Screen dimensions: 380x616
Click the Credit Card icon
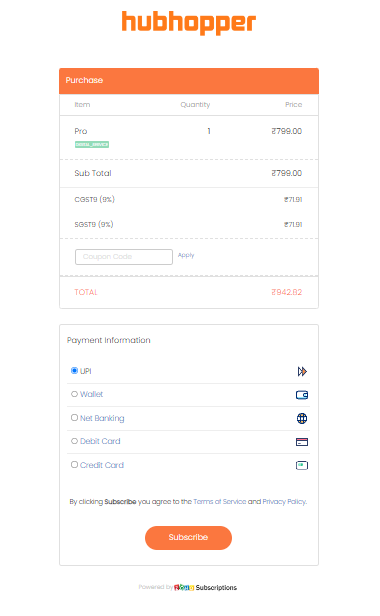[302, 466]
